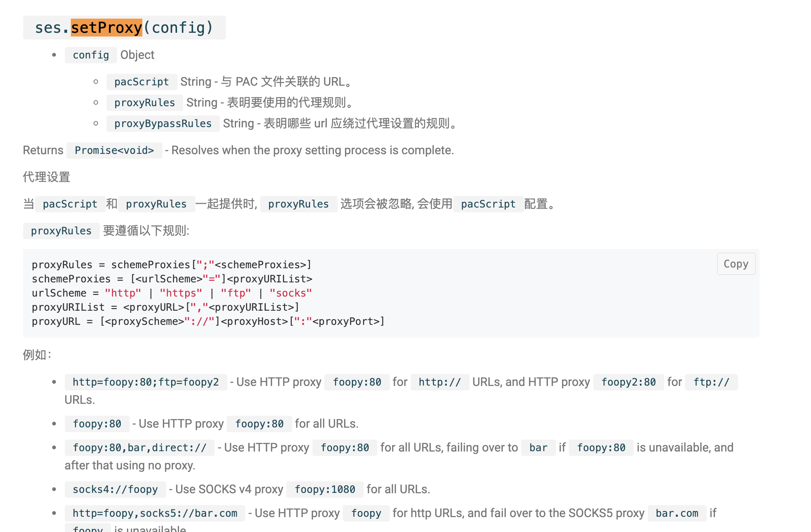Click pacScript in the config parameter list
This screenshot has width=811, height=532.
[141, 82]
